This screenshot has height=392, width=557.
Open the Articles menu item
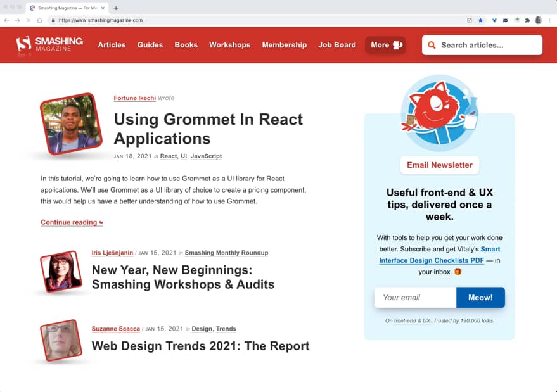(x=112, y=45)
